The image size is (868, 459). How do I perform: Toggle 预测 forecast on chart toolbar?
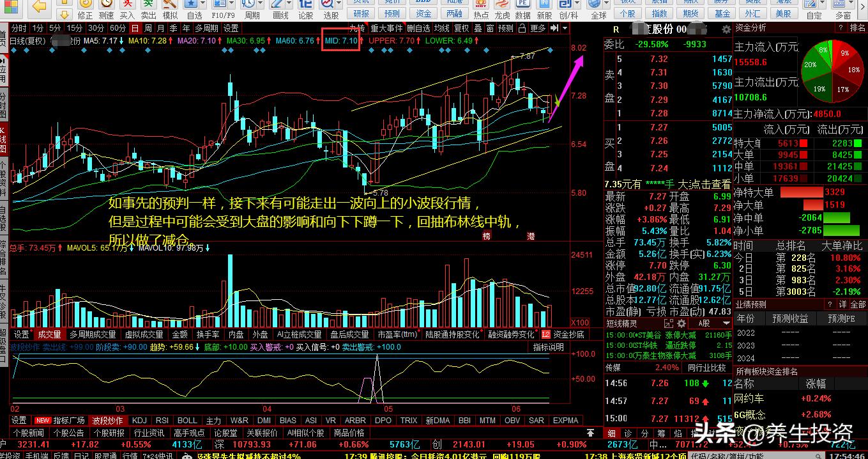coord(505,28)
